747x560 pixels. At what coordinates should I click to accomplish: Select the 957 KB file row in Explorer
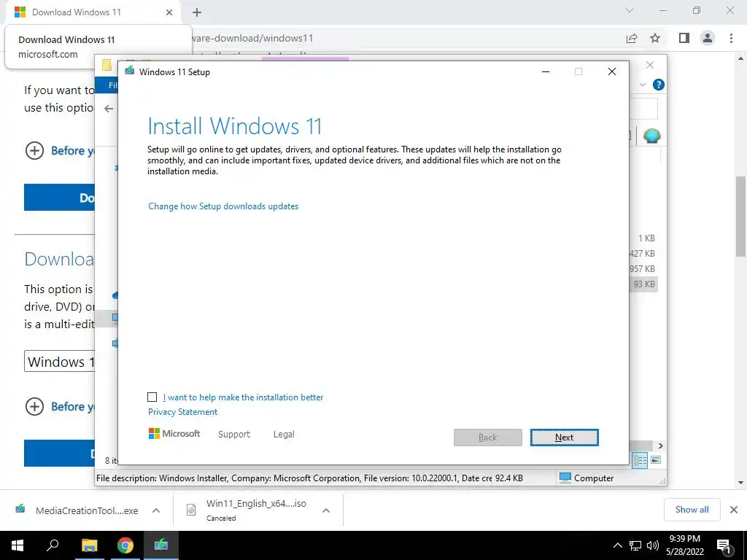pyautogui.click(x=642, y=269)
